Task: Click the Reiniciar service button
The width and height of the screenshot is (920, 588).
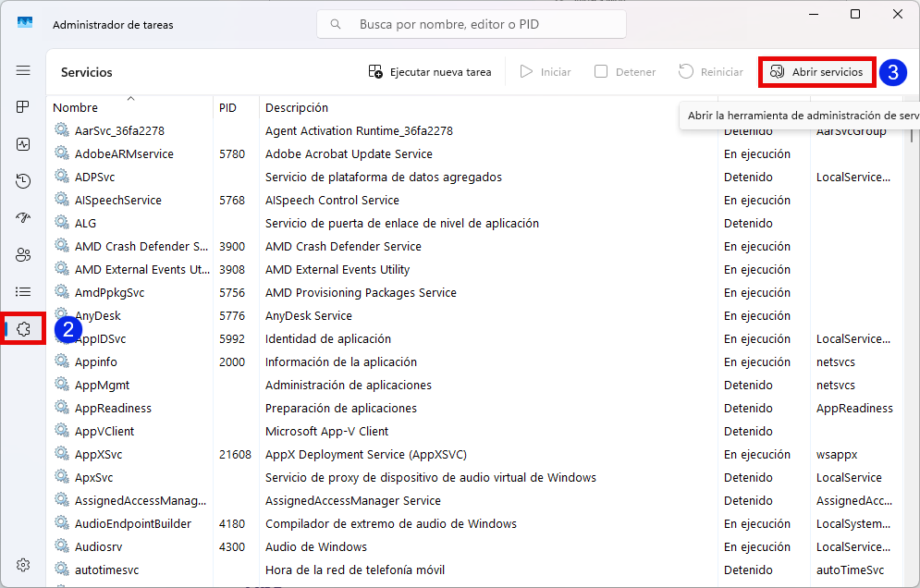Action: [x=710, y=71]
